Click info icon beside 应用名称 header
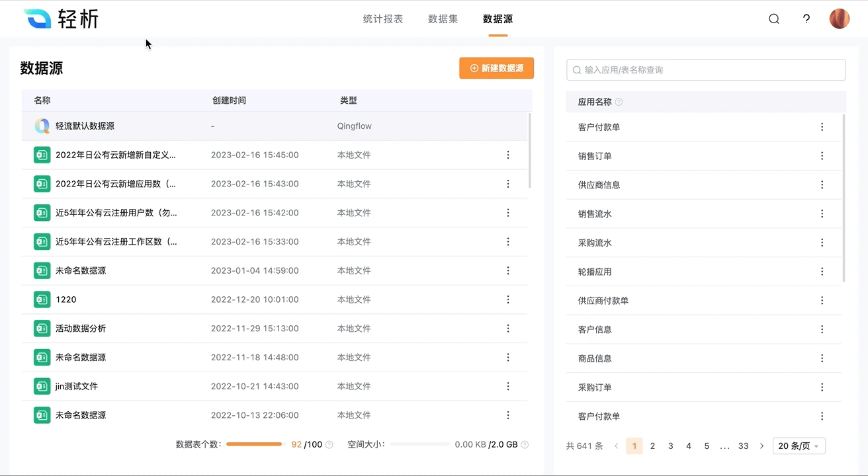The image size is (868, 476). pyautogui.click(x=619, y=102)
